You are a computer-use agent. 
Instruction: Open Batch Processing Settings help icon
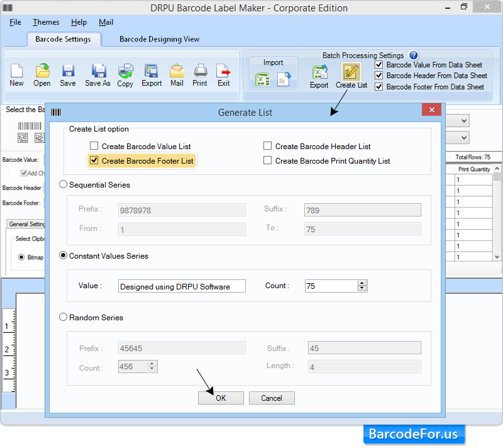pyautogui.click(x=414, y=55)
